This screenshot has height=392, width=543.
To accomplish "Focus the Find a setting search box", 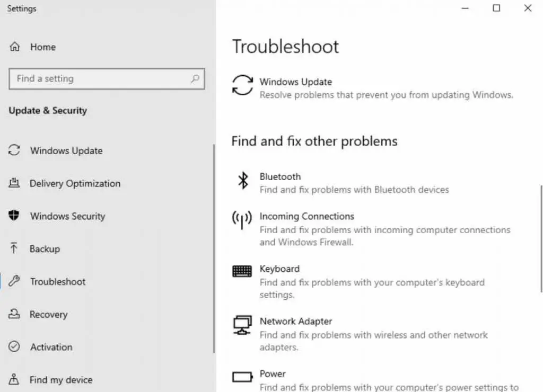I will (101, 79).
